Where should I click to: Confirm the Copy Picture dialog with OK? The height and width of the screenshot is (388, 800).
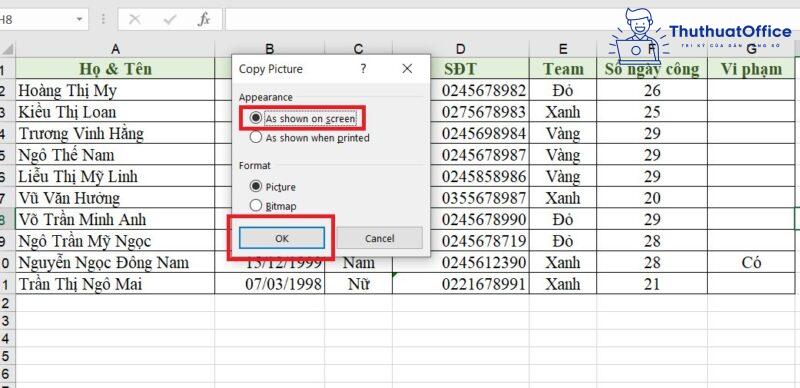282,238
